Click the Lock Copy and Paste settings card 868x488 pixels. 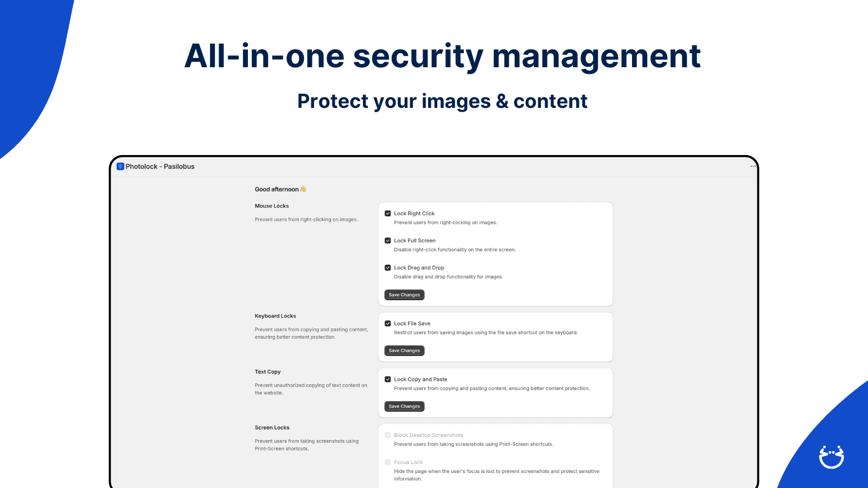click(x=495, y=393)
